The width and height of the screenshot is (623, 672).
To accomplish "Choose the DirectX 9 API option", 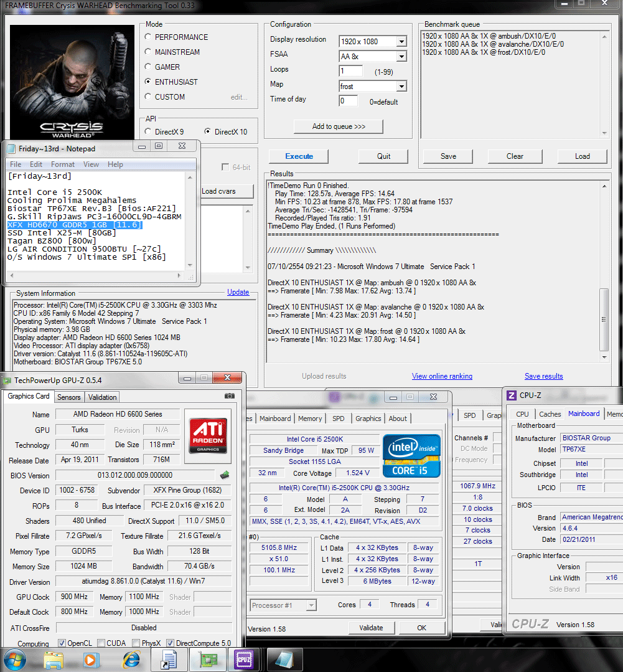I will (x=148, y=131).
